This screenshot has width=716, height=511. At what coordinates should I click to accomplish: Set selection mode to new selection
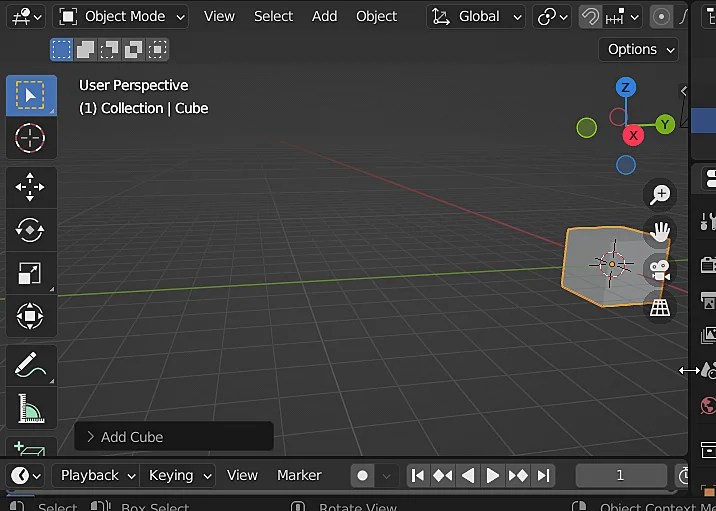point(61,49)
